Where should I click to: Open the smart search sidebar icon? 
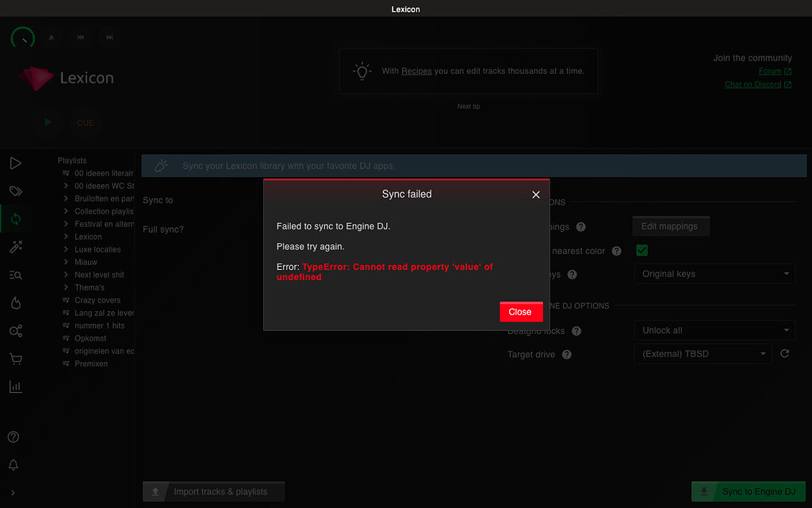(15, 275)
